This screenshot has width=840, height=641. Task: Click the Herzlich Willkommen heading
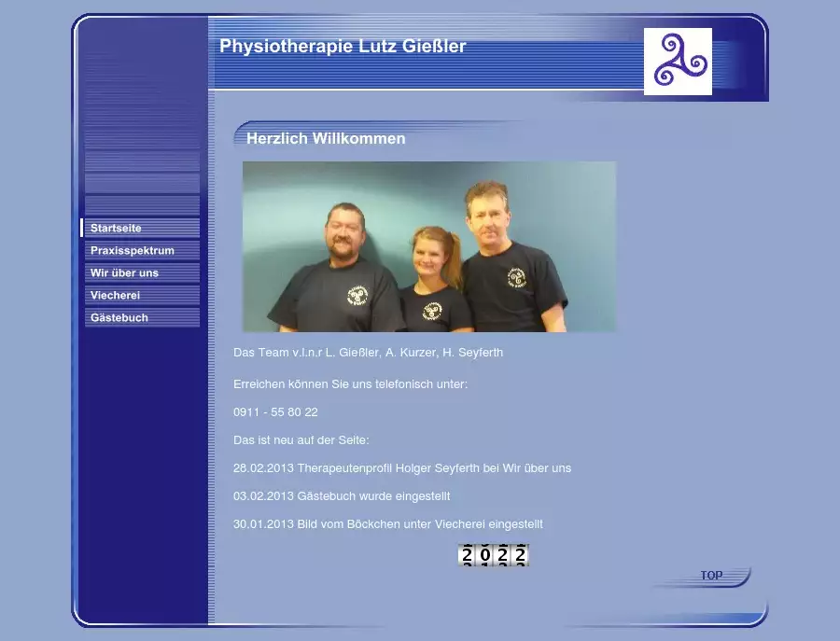[x=326, y=139]
